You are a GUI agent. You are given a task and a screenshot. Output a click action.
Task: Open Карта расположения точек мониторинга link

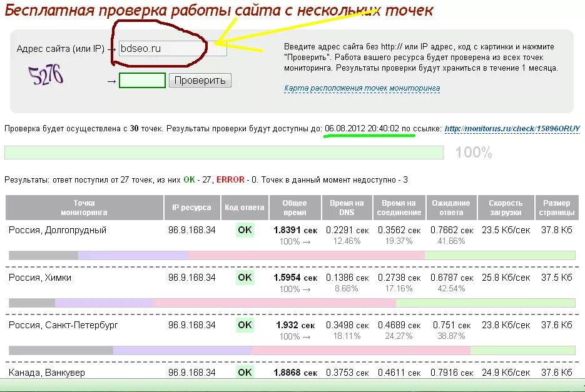pos(362,88)
